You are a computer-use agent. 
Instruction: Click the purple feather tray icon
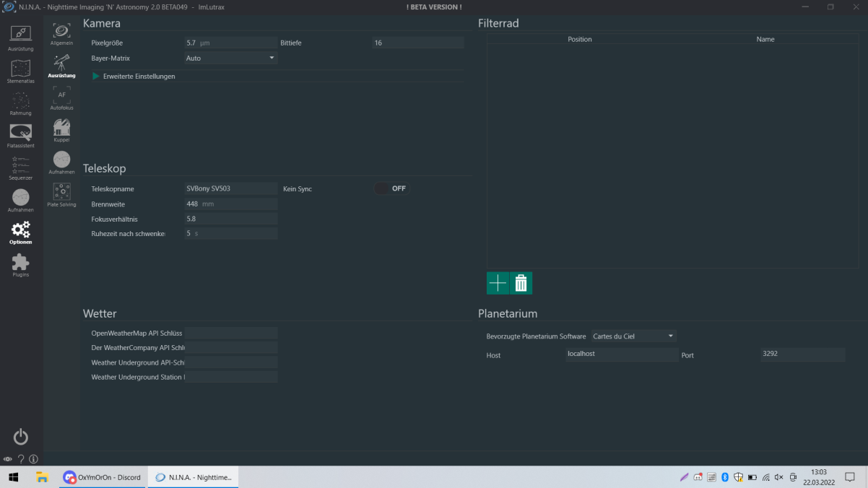coord(685,477)
